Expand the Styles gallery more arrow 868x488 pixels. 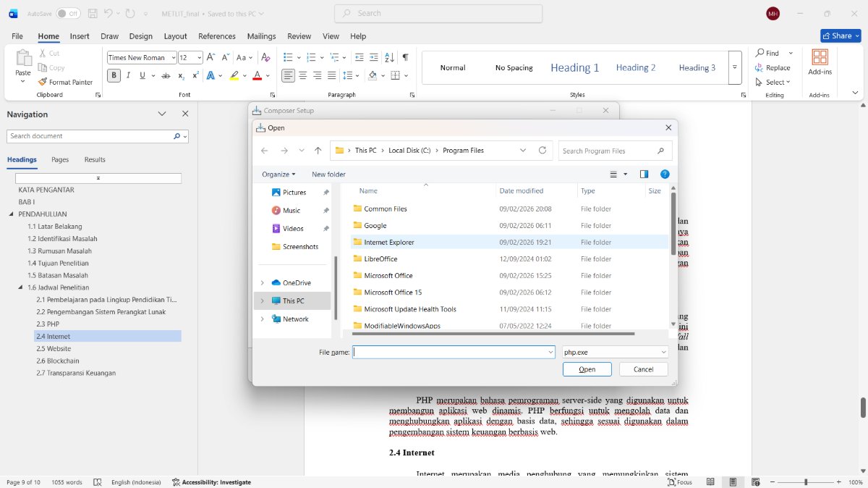pyautogui.click(x=735, y=67)
